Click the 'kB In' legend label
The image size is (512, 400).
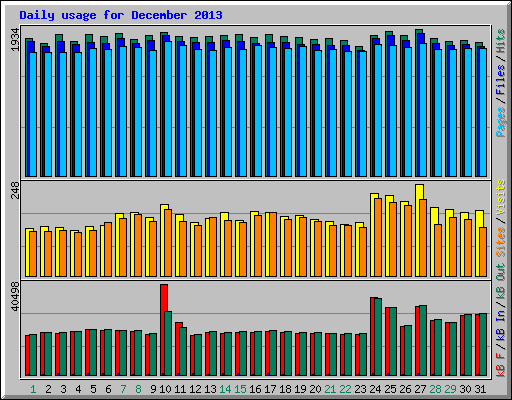[501, 325]
